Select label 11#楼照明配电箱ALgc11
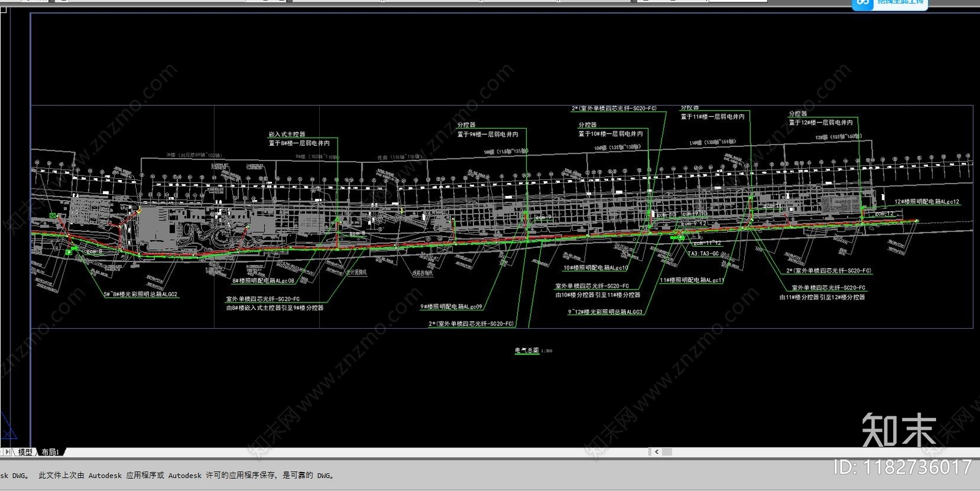 pos(692,280)
